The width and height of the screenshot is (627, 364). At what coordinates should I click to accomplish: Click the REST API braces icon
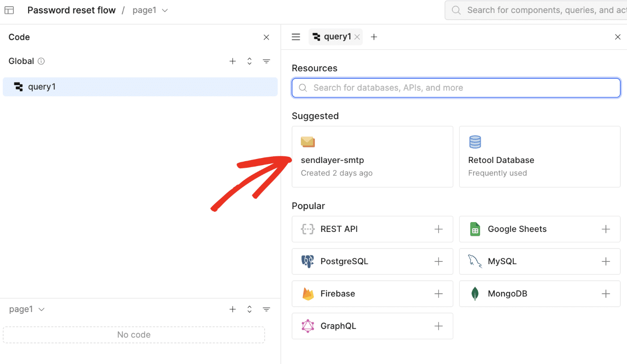click(308, 229)
